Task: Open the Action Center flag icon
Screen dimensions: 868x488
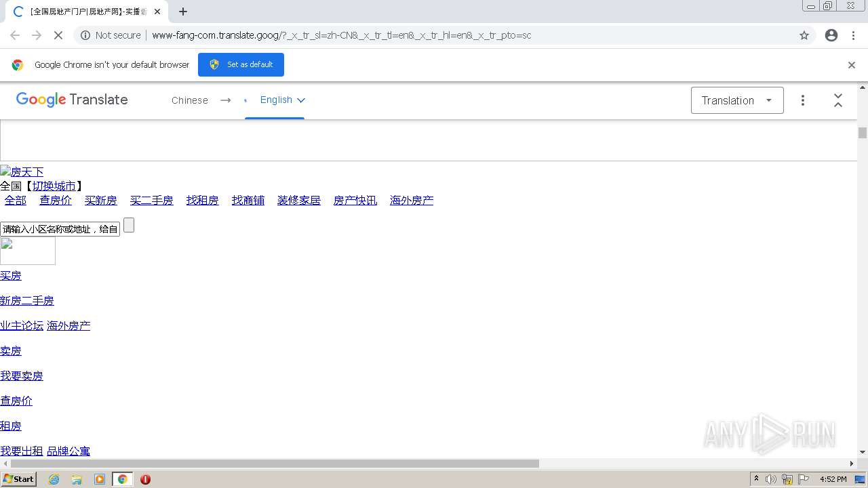Action: [804, 479]
